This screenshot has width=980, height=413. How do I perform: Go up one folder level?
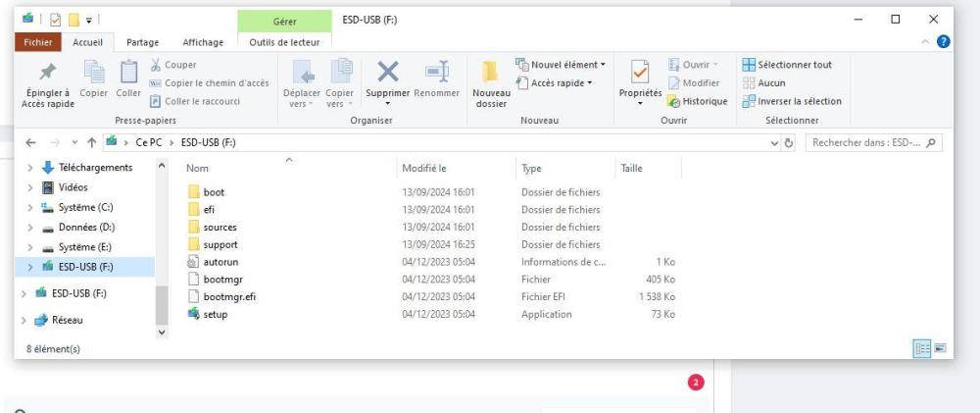(x=91, y=142)
